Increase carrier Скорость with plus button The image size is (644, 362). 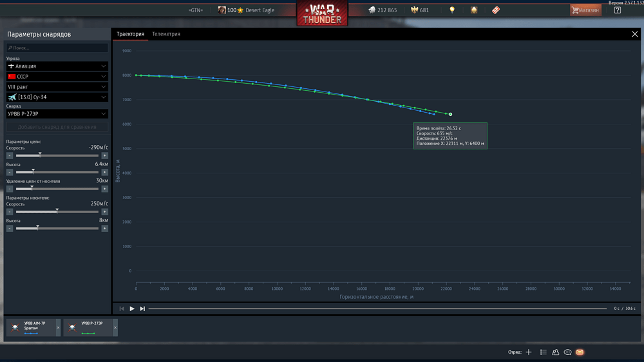105,212
